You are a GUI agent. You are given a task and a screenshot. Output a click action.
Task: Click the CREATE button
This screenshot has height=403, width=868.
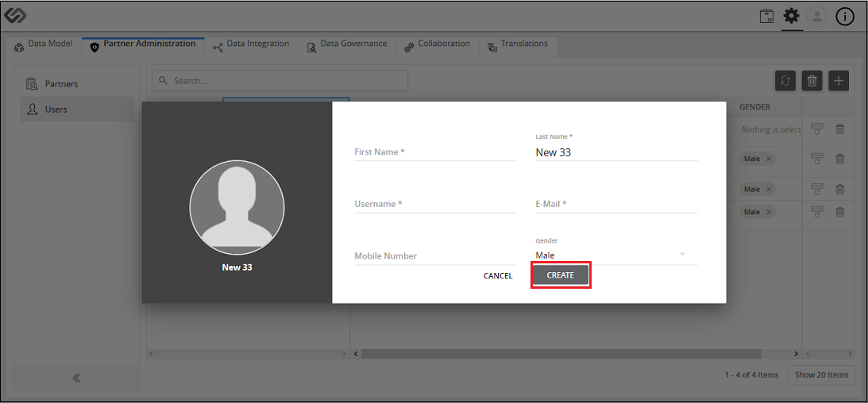pos(560,275)
